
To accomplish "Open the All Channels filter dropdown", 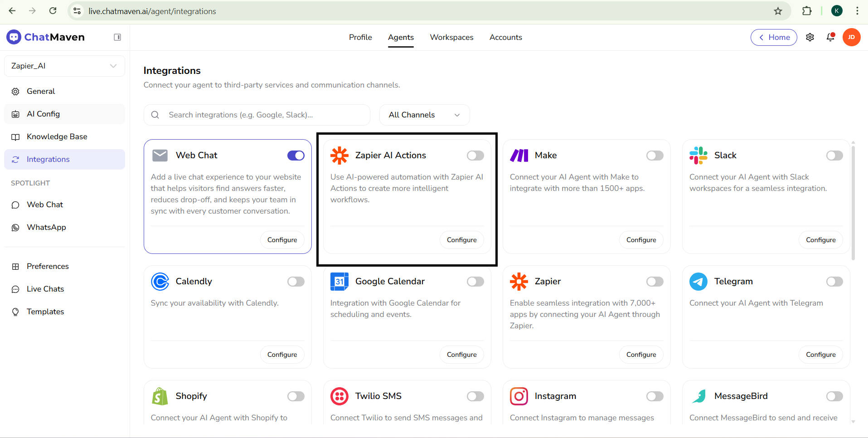I will point(424,115).
